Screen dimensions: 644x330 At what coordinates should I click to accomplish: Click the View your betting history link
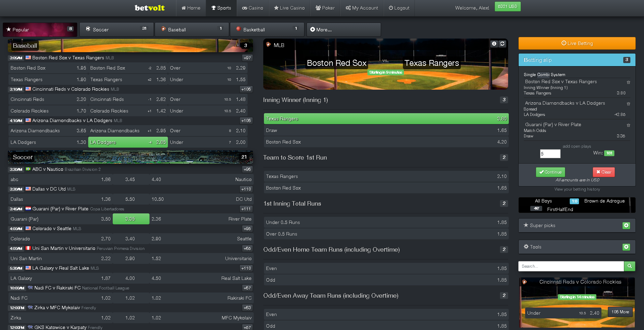click(x=577, y=189)
